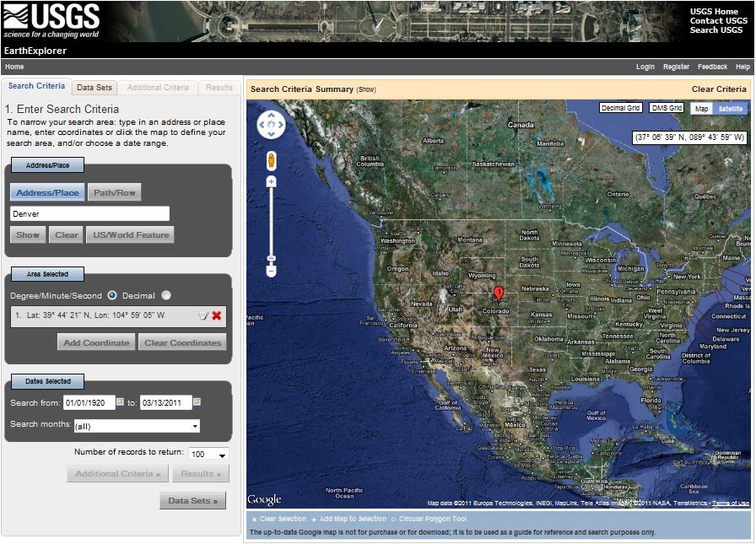Pan the map up with the arrow control
This screenshot has height=544, width=756.
coord(271,116)
